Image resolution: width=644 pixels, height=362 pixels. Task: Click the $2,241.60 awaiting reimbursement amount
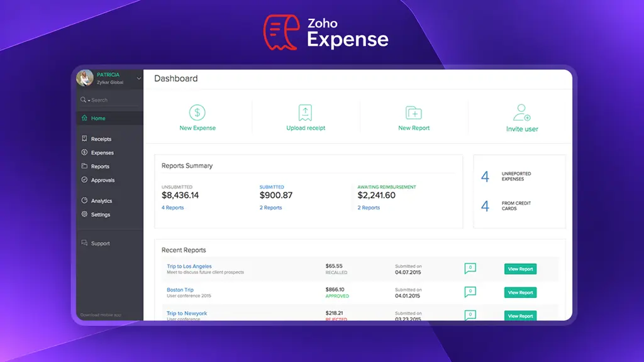[376, 195]
